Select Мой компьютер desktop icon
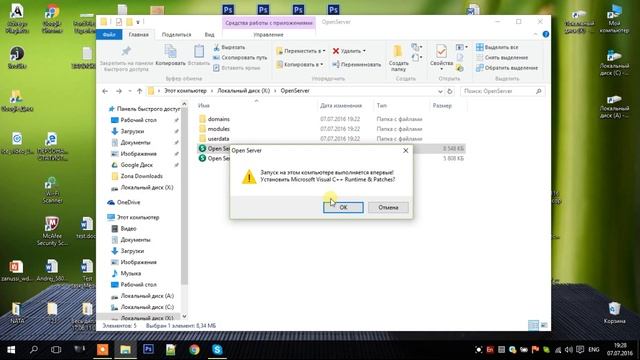640x360 pixels. point(614,18)
